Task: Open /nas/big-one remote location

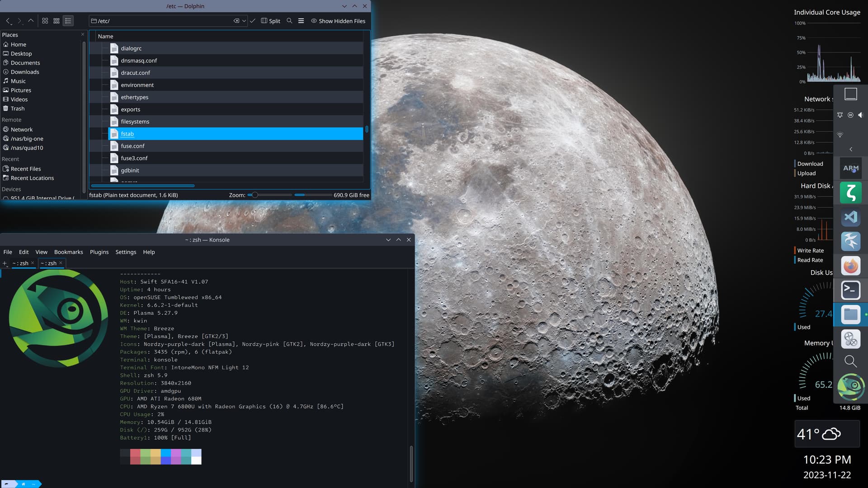Action: click(x=42, y=139)
